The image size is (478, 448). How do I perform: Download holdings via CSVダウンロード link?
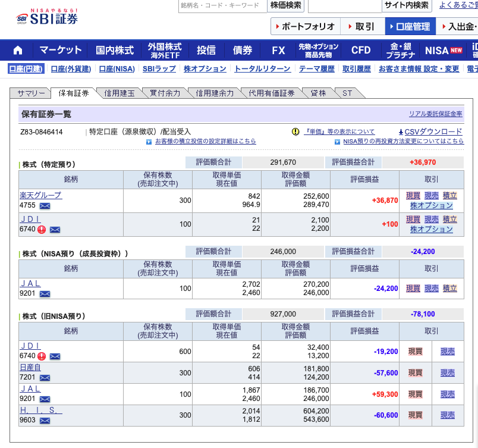pyautogui.click(x=429, y=131)
